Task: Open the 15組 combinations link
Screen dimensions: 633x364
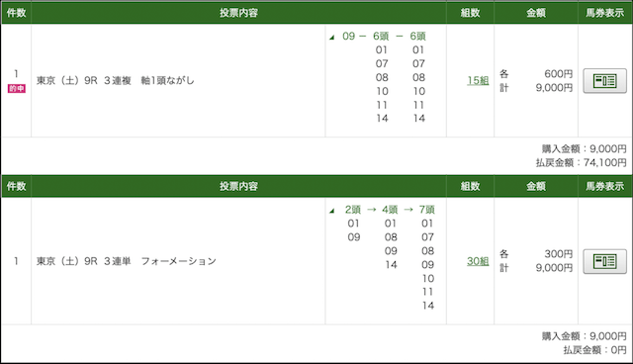Action: click(478, 81)
